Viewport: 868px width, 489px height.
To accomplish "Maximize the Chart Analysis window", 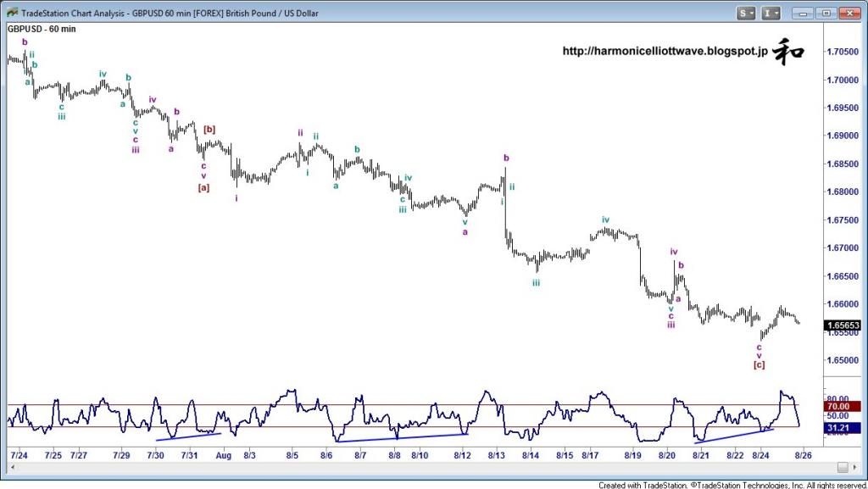I will coord(826,13).
